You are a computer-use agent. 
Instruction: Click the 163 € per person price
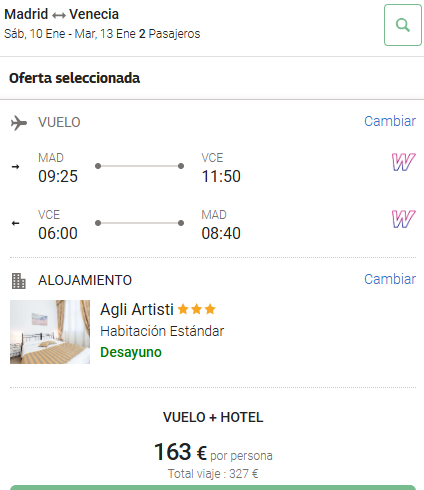pyautogui.click(x=180, y=452)
